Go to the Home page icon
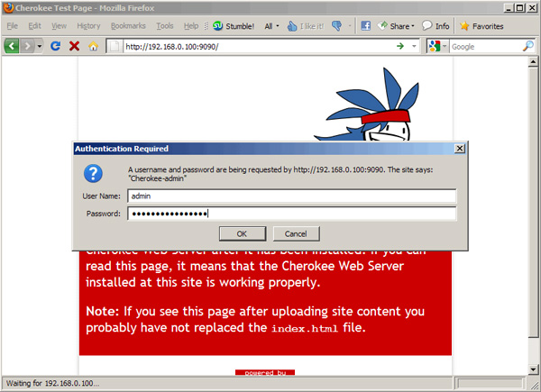 [93, 46]
